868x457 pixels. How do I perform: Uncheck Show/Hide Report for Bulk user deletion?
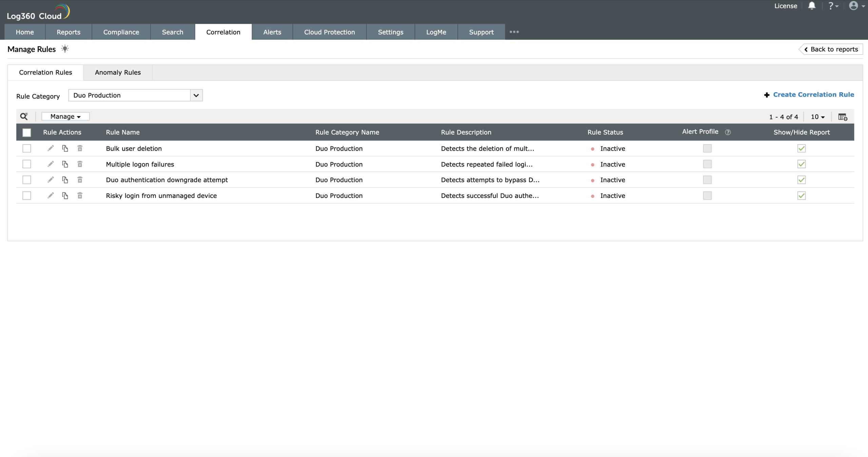(x=802, y=148)
